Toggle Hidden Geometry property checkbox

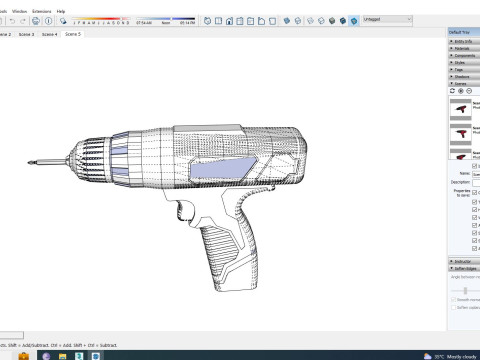coord(475,202)
